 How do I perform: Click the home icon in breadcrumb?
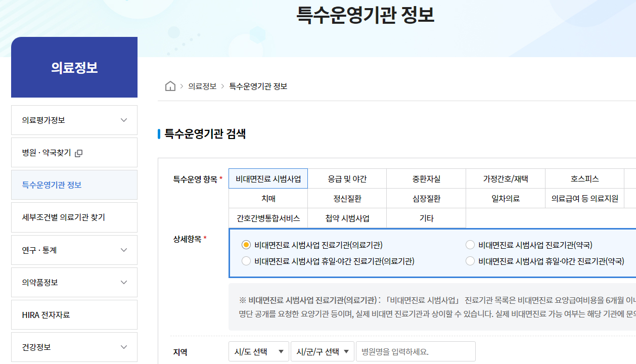click(x=170, y=86)
